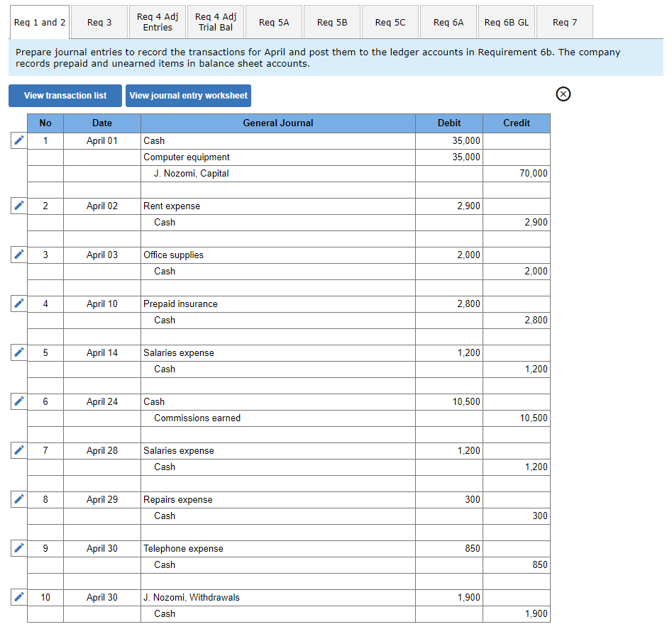Edit entry 5 April 14 with pencil icon

tap(19, 352)
